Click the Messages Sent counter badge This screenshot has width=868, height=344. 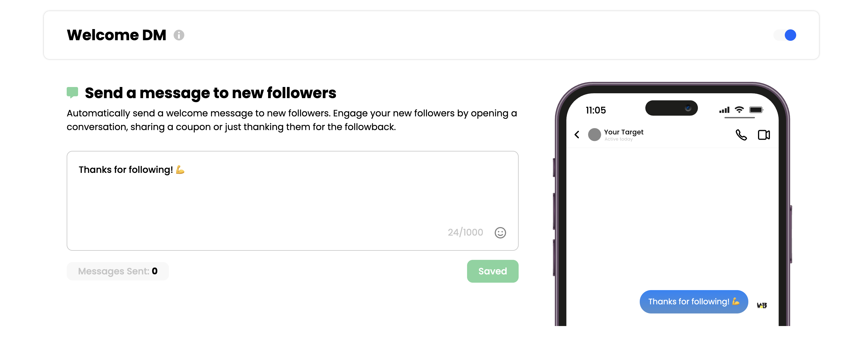(118, 271)
